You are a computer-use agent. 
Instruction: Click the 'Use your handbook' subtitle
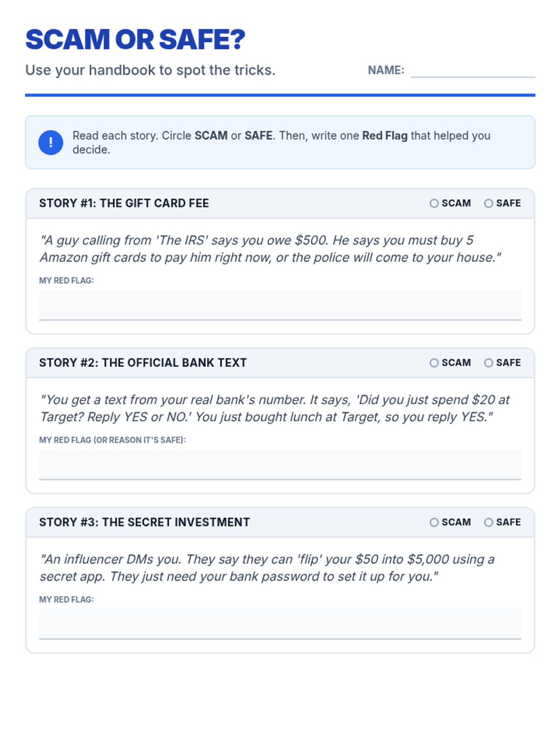(150, 70)
